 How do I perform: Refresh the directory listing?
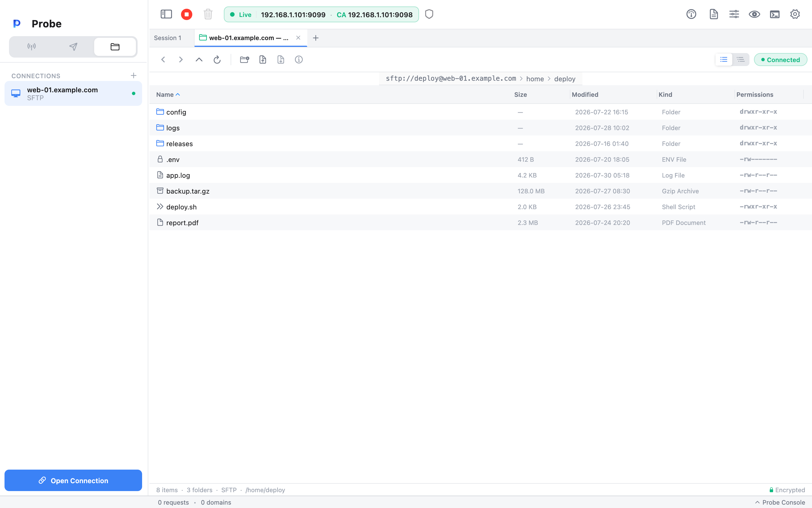tap(217, 60)
